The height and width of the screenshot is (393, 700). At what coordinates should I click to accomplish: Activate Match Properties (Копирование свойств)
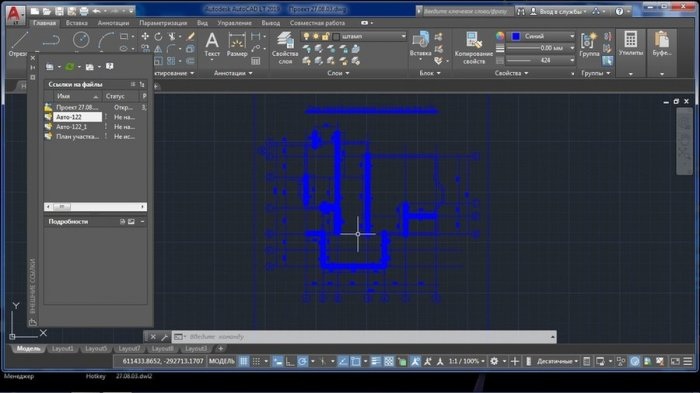(x=474, y=48)
